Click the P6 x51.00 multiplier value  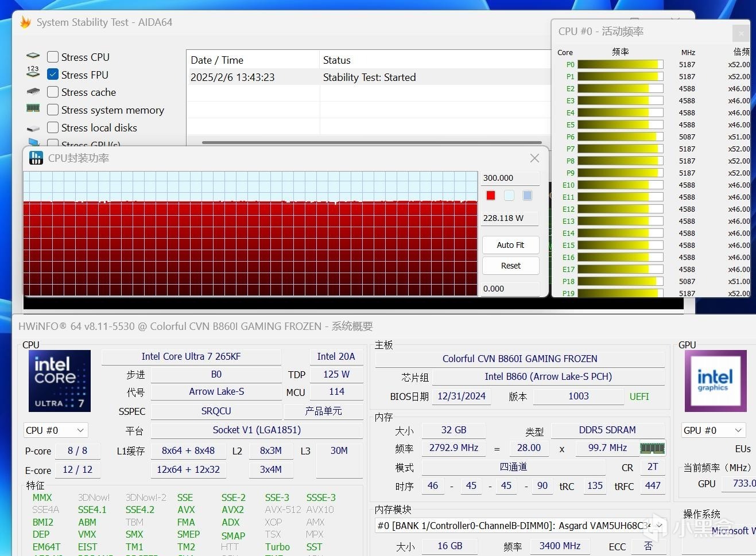tap(739, 137)
